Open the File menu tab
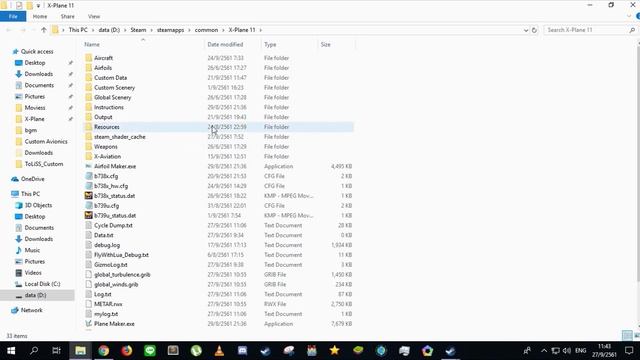The width and height of the screenshot is (640, 360). click(13, 16)
